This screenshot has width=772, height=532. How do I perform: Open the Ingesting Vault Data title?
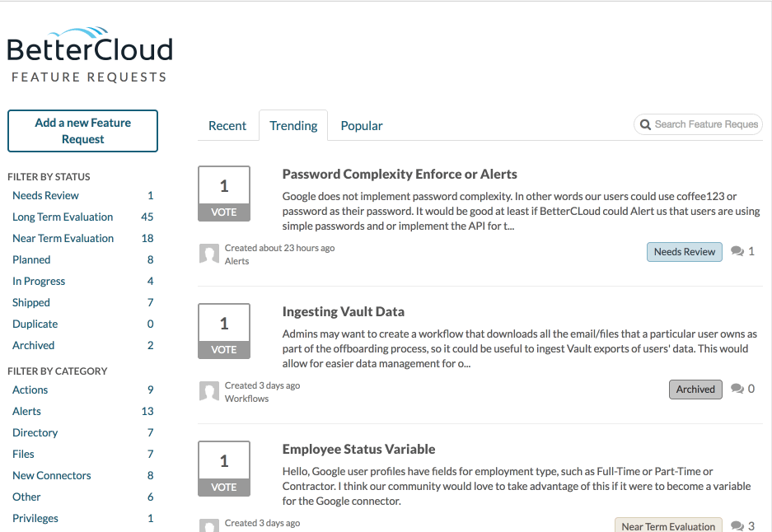(x=344, y=311)
